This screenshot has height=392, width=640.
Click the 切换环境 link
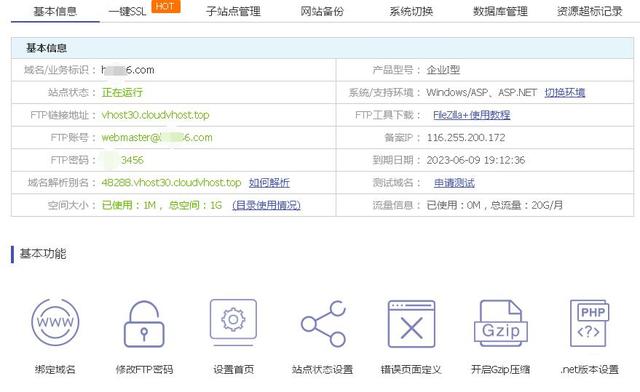[x=565, y=93]
